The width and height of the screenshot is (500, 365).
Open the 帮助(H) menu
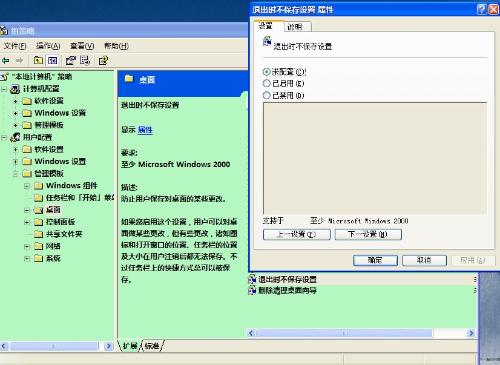click(116, 46)
